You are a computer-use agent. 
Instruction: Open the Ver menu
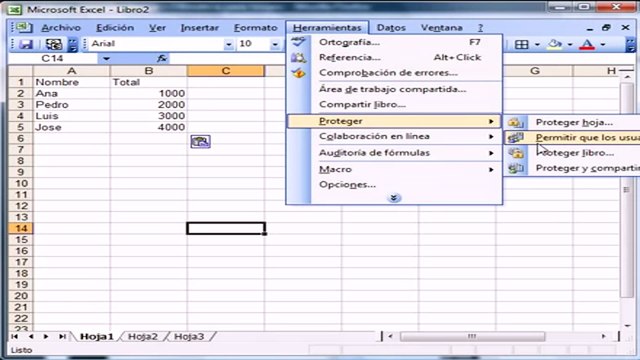pyautogui.click(x=157, y=28)
